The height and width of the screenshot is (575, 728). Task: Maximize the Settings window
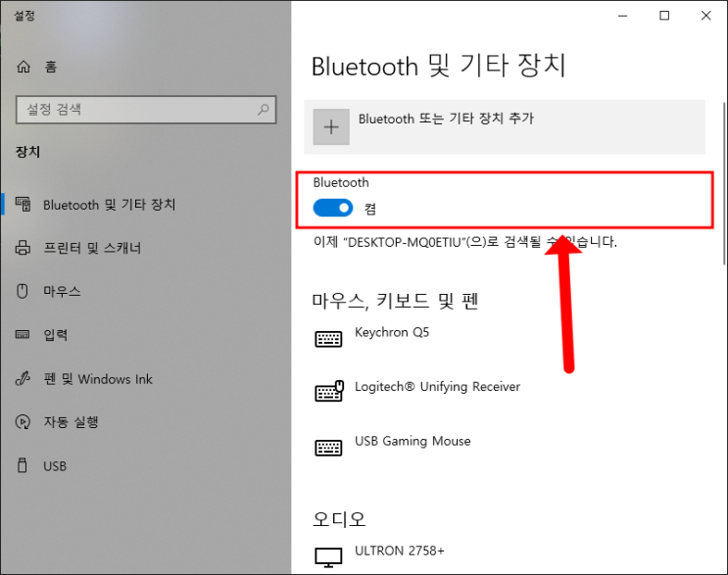(x=664, y=16)
